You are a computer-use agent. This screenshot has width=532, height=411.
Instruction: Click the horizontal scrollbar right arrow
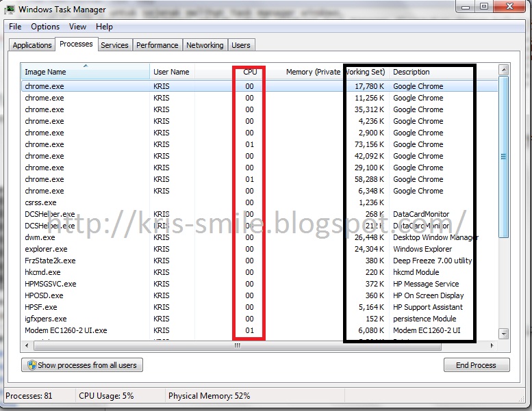coord(492,345)
